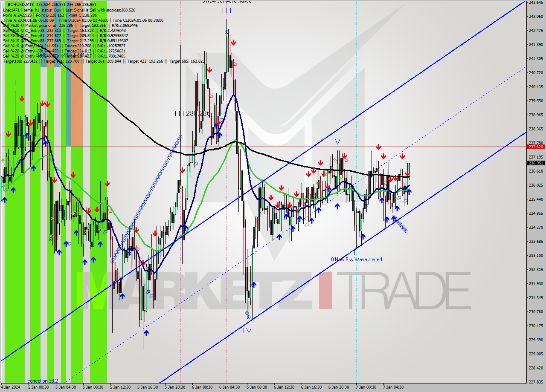This screenshot has height=392, width=546.
Task: Select the red 237.626 price tag
Action: click(536, 147)
